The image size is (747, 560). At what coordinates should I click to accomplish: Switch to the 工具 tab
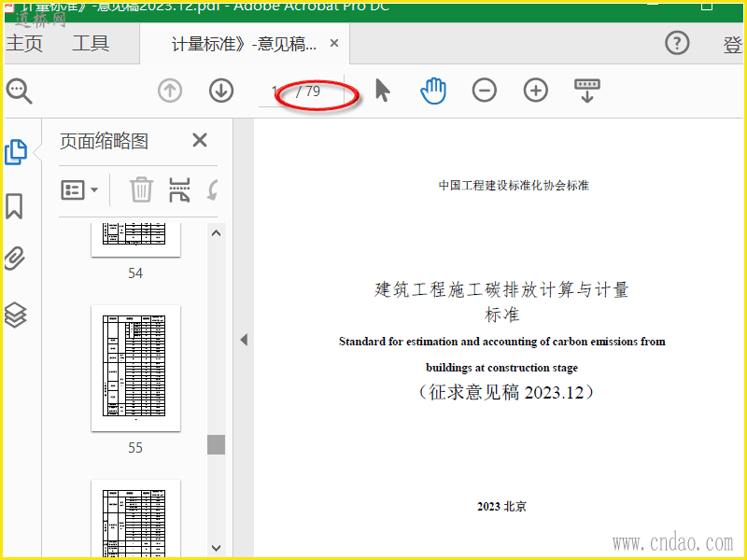tap(91, 43)
